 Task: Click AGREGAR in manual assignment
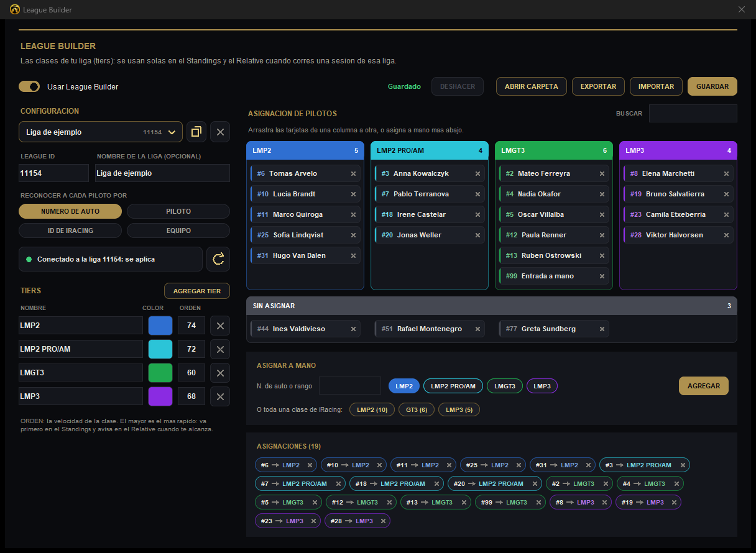click(x=704, y=386)
